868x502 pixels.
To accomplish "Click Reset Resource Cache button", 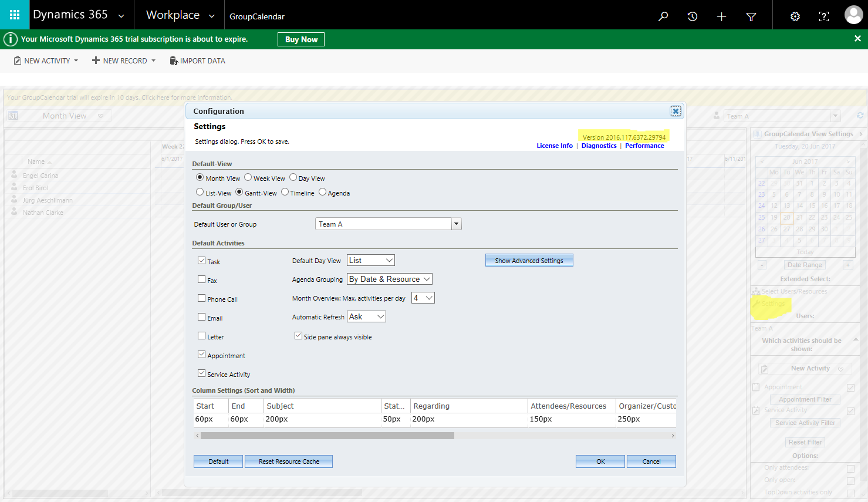I will click(x=289, y=461).
